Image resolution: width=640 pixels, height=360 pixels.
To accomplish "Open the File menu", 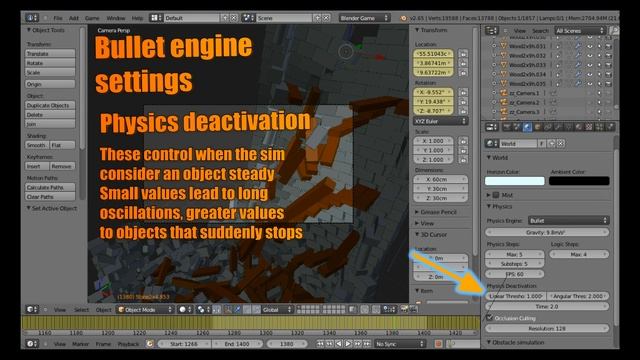I will [58, 18].
